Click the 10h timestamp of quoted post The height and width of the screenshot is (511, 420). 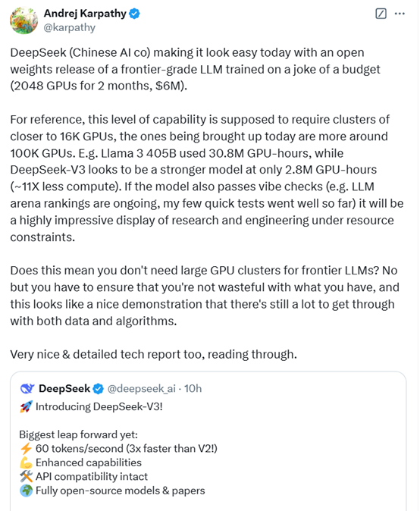pyautogui.click(x=193, y=388)
